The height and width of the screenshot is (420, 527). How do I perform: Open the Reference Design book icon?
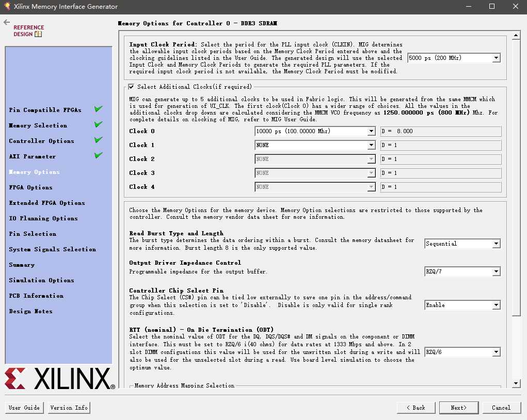38,34
